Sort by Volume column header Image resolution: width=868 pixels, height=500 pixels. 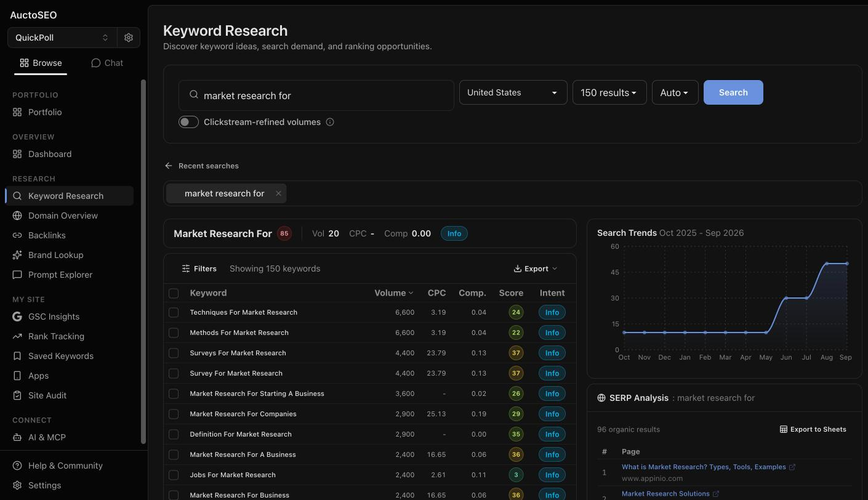(394, 293)
